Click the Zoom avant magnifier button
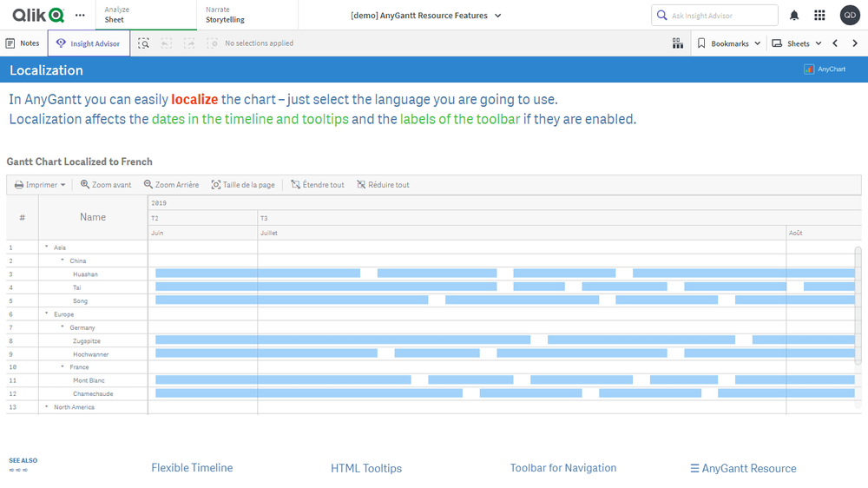Screen dimensions: 868x488 pyautogui.click(x=106, y=185)
